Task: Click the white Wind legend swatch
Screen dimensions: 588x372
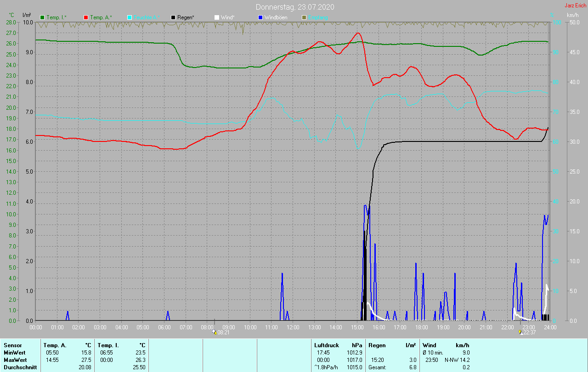Action: click(x=216, y=17)
